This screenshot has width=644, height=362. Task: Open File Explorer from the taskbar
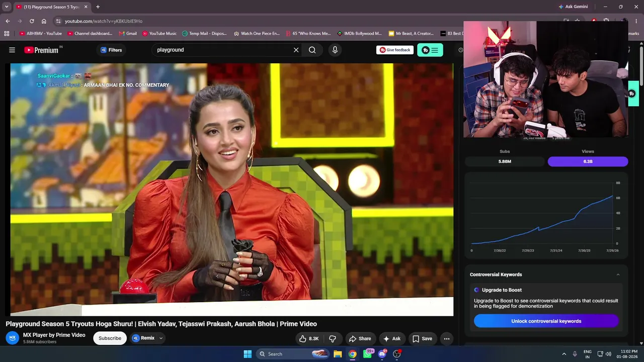[x=338, y=354]
